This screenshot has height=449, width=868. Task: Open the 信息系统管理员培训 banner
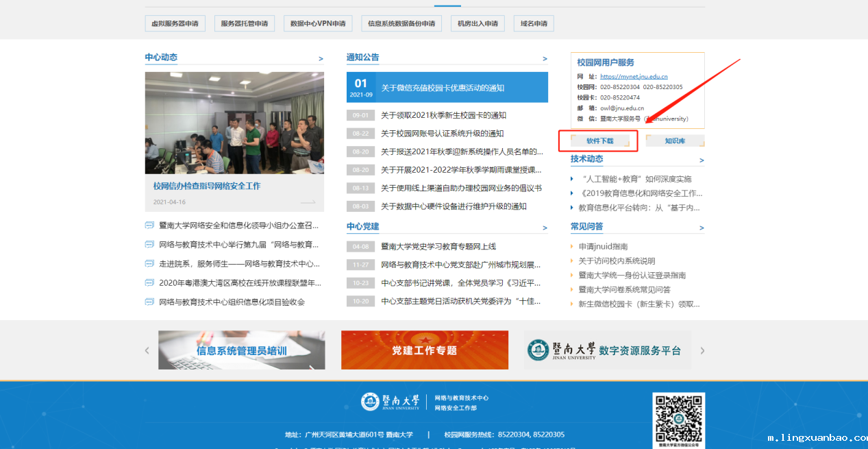[242, 350]
